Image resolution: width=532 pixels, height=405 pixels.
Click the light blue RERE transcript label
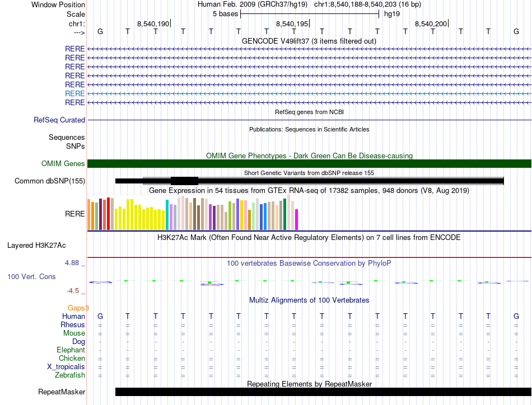[x=74, y=93]
